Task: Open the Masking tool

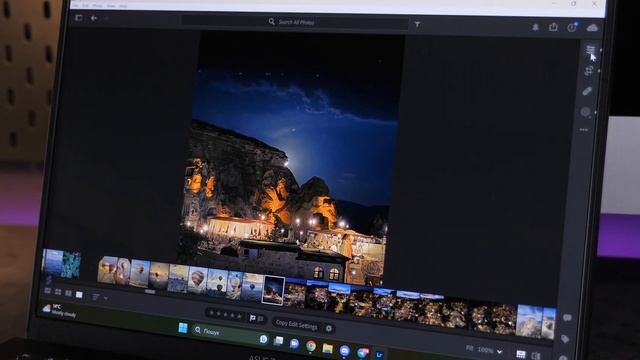Action: tap(585, 112)
